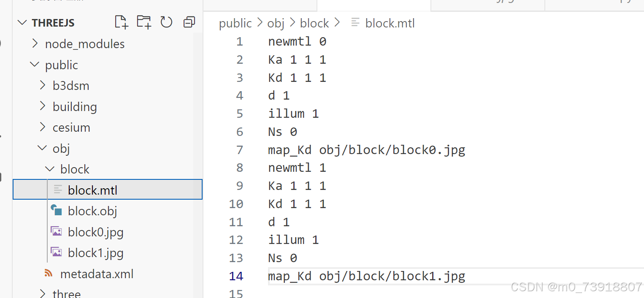Place cursor on map_Kd obj/block/block1.jpg line
644x298 pixels.
(366, 276)
